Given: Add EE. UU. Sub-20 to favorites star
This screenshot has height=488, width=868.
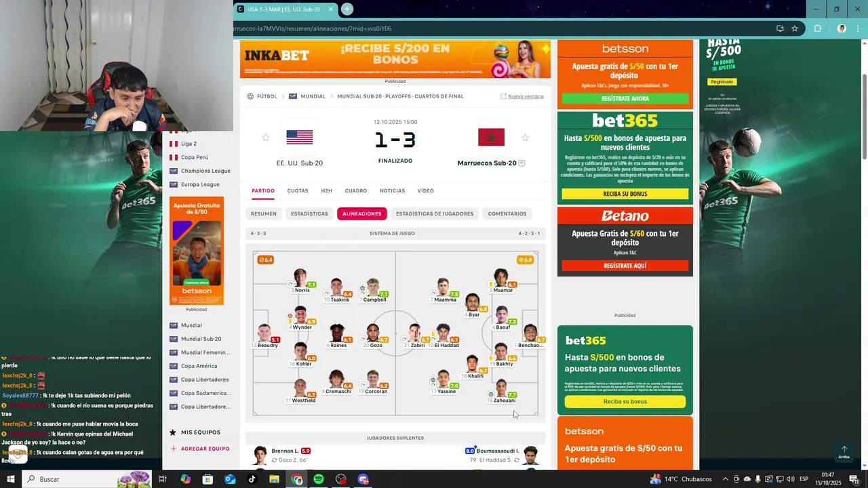Looking at the screenshot, I should tap(266, 138).
